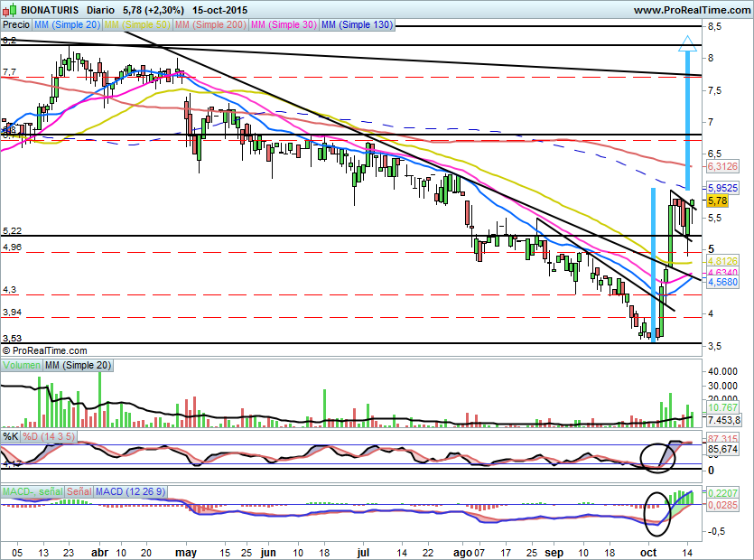Click the 7,7 level label
Screen dimensions: 754x560
pos(9,72)
